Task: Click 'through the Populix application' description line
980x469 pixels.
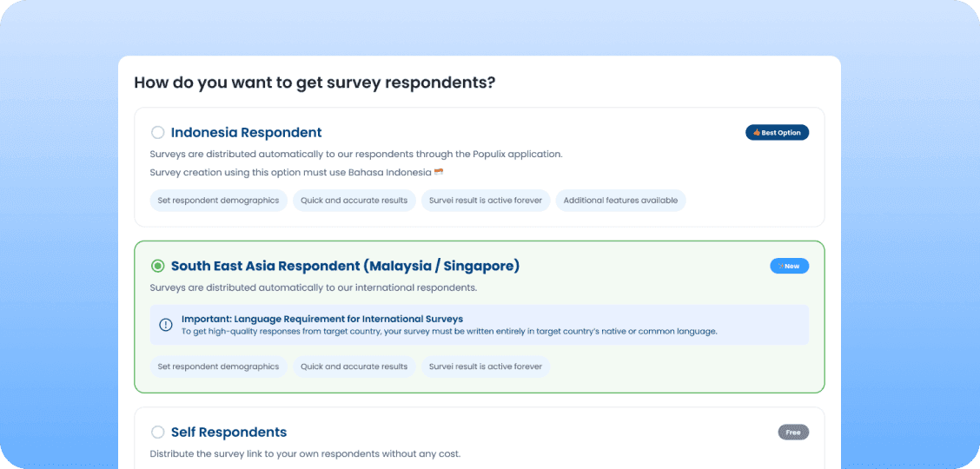Action: click(x=355, y=155)
